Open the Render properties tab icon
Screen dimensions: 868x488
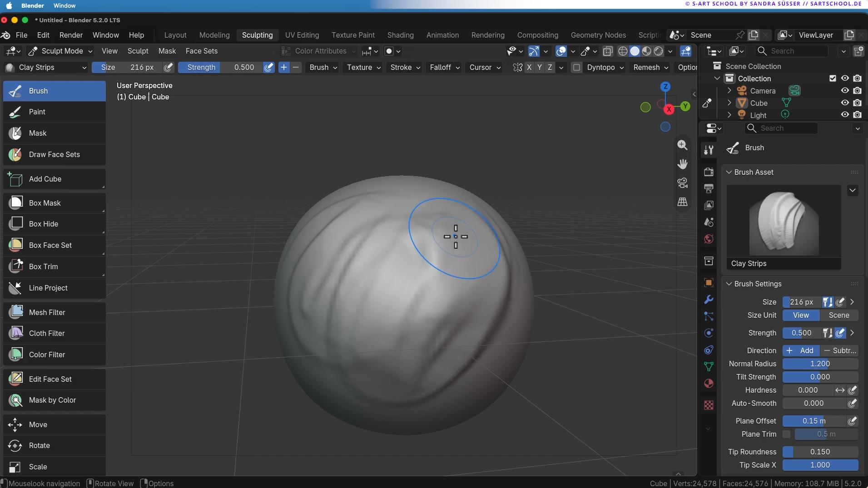coord(709,172)
